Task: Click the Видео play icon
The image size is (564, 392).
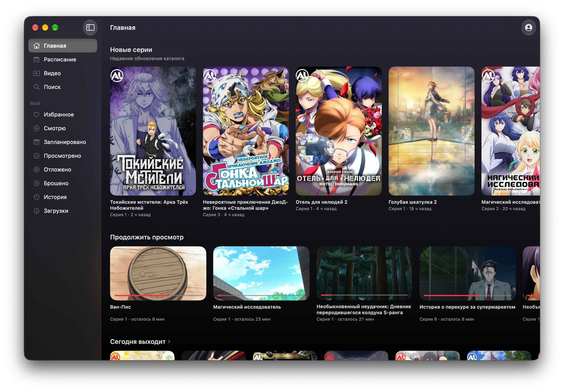Action: pyautogui.click(x=36, y=73)
